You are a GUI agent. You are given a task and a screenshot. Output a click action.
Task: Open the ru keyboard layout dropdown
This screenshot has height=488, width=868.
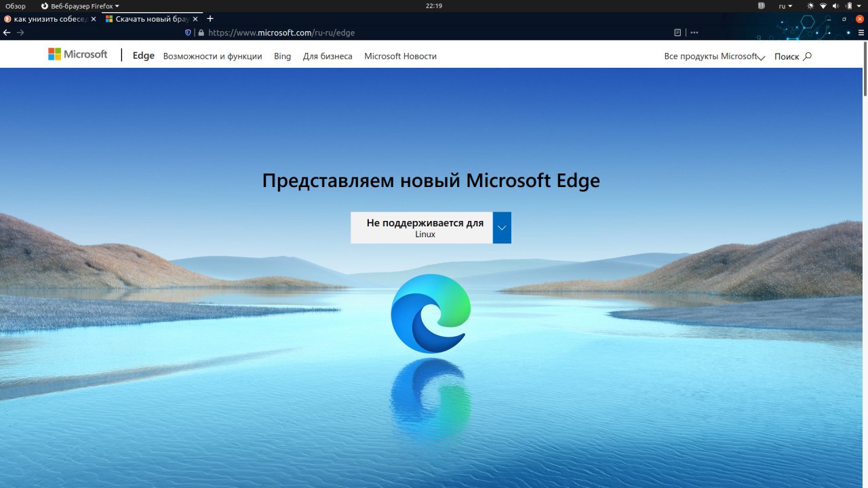[785, 5]
